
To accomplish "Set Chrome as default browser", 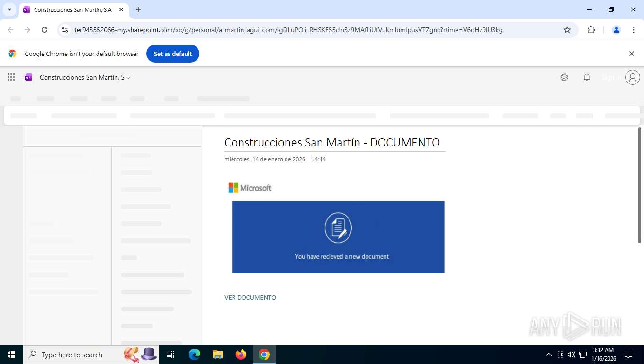I will click(173, 54).
